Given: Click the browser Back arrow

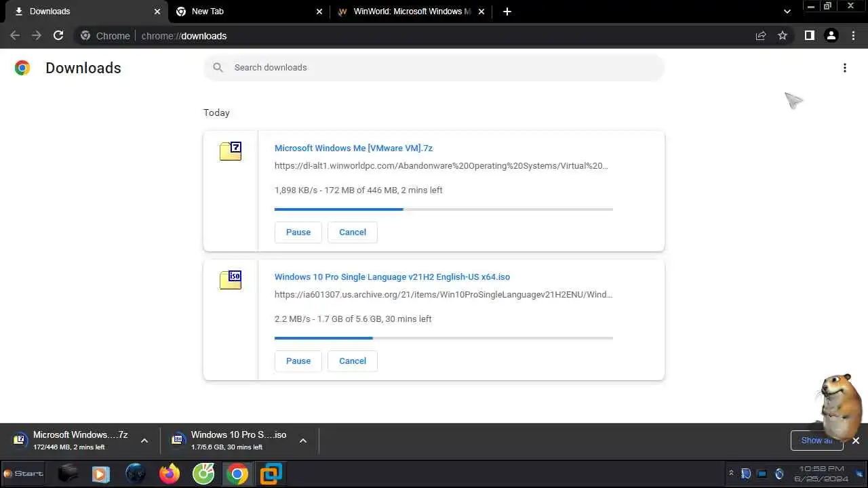Looking at the screenshot, I should 15,35.
